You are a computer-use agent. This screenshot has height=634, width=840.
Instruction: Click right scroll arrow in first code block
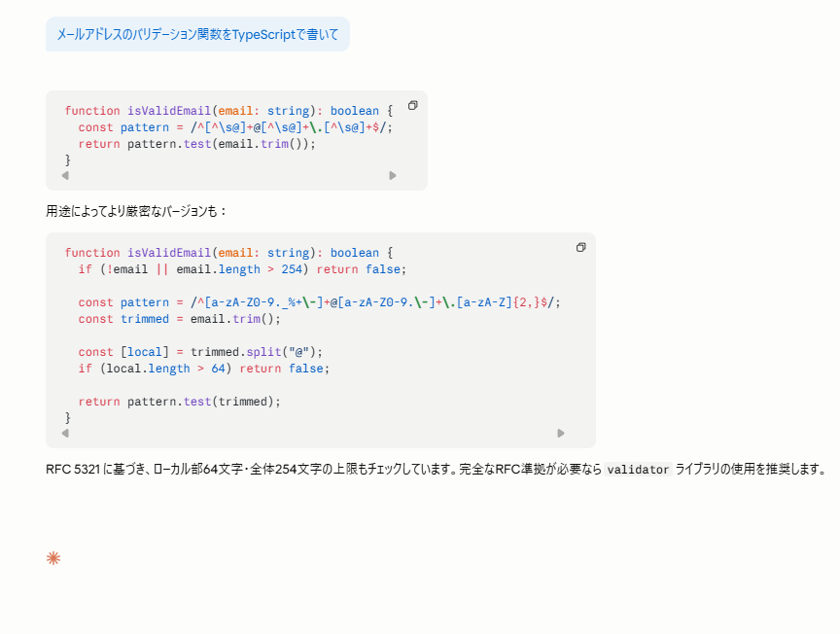pyautogui.click(x=393, y=176)
